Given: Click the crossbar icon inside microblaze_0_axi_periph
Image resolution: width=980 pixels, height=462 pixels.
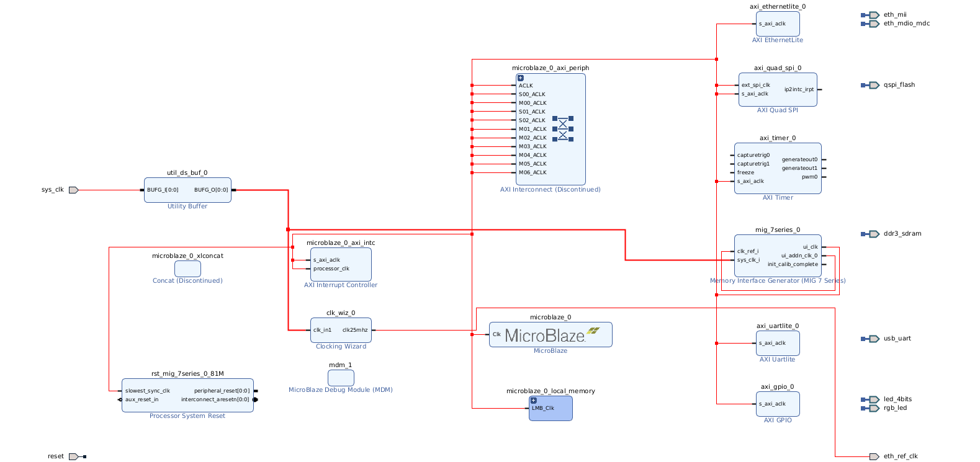Looking at the screenshot, I should (x=563, y=129).
